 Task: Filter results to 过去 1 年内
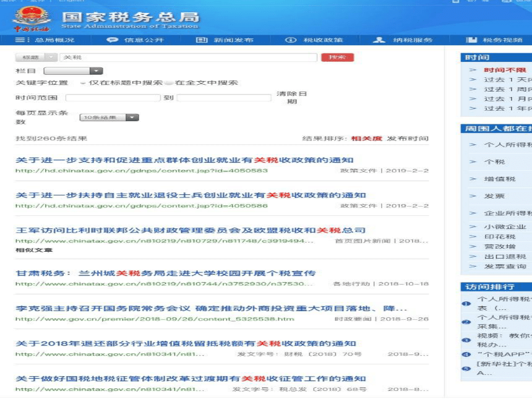click(508, 109)
